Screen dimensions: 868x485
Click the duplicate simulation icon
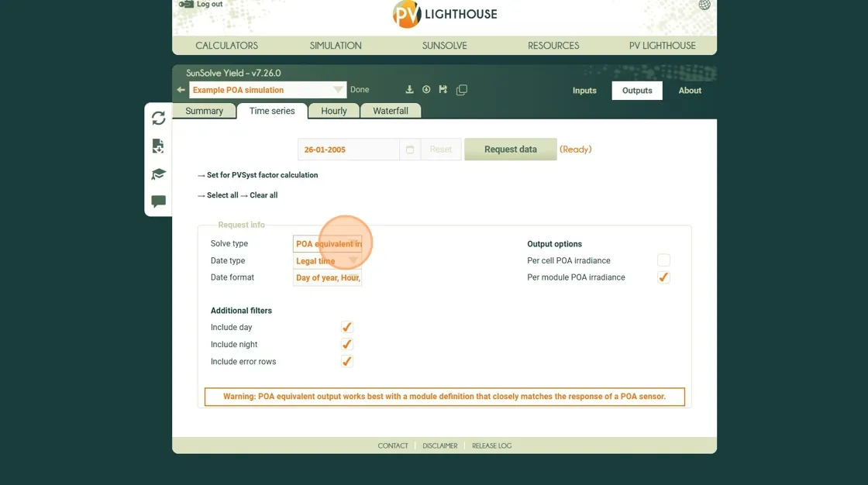(x=462, y=90)
